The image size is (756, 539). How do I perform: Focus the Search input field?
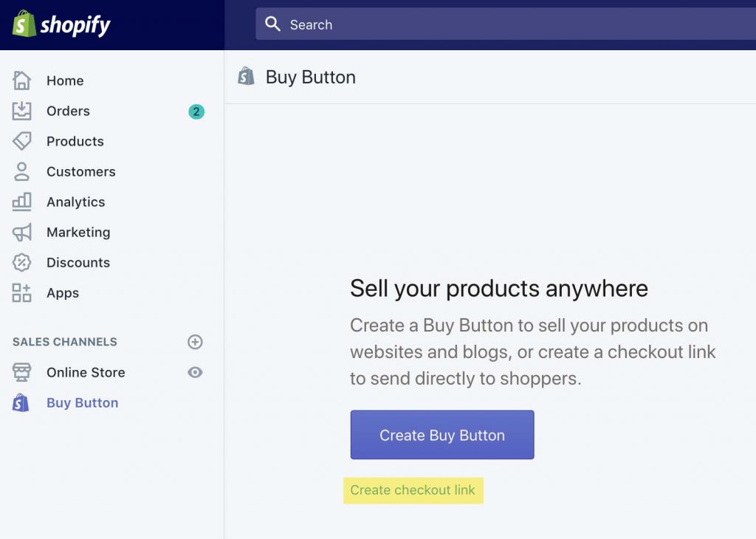pos(506,24)
